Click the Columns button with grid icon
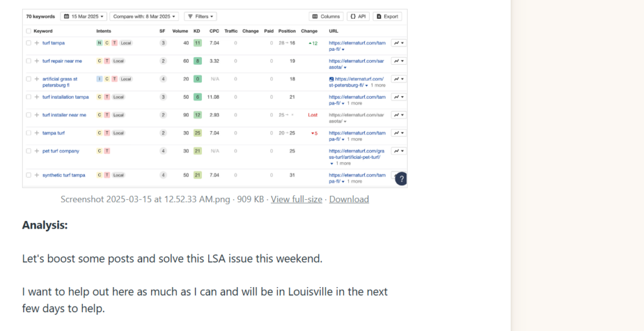644x331 pixels. click(x=326, y=16)
